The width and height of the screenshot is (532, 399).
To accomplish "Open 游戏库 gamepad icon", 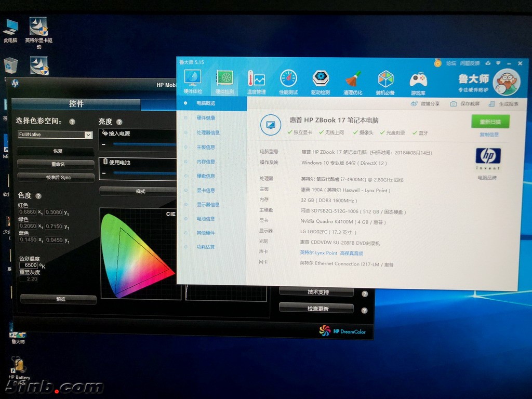I will click(x=418, y=80).
